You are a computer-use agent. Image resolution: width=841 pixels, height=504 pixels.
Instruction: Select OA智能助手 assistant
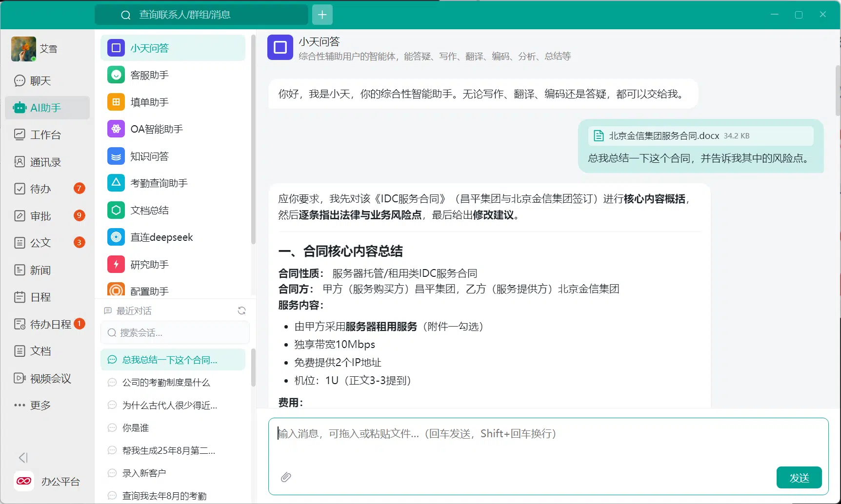pyautogui.click(x=173, y=129)
